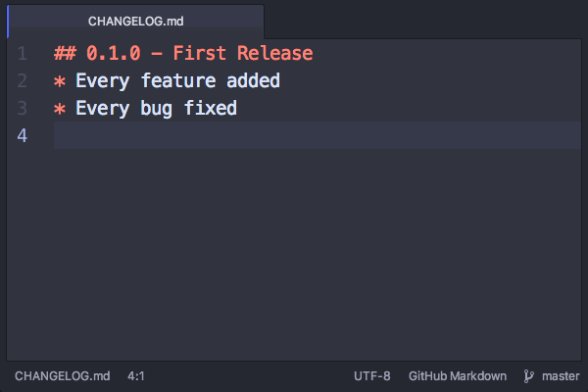The image size is (588, 392).
Task: Click the CHANGELOG.md file name in status bar
Action: click(63, 376)
